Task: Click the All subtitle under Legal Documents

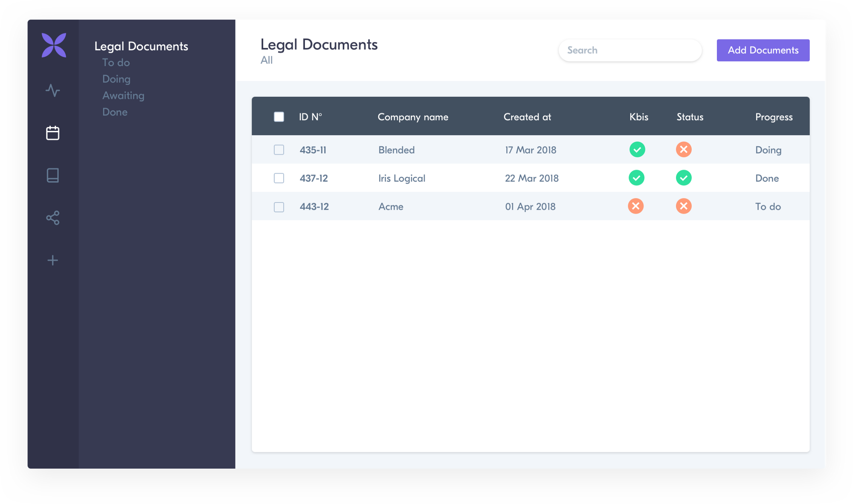Action: [267, 60]
